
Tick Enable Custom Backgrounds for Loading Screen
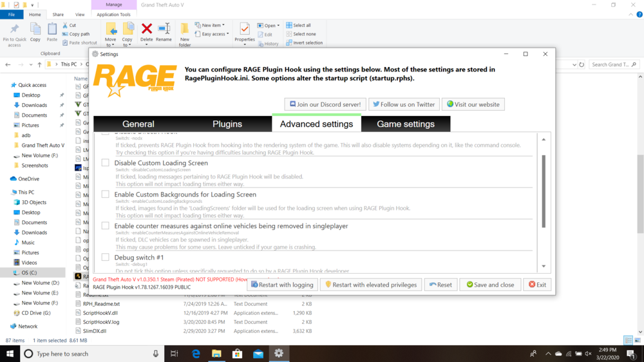106,194
